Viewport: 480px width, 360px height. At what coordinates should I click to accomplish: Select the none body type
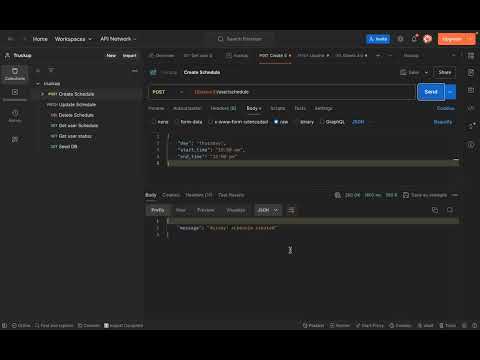160,122
